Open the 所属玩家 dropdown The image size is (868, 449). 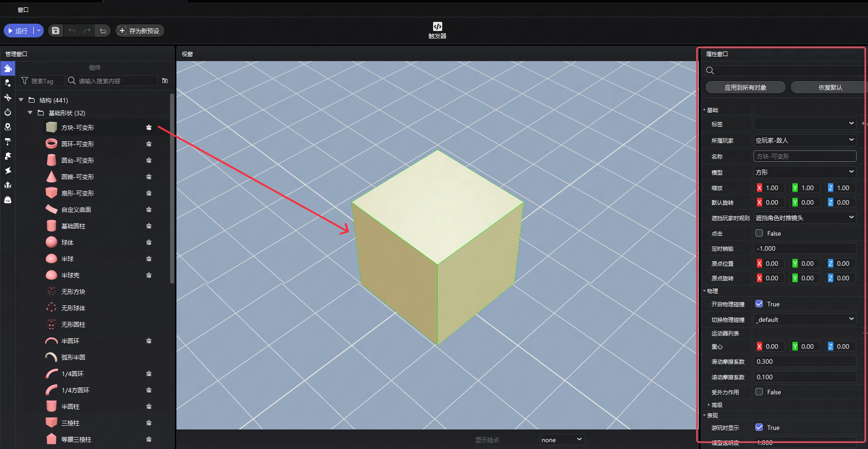tap(805, 140)
